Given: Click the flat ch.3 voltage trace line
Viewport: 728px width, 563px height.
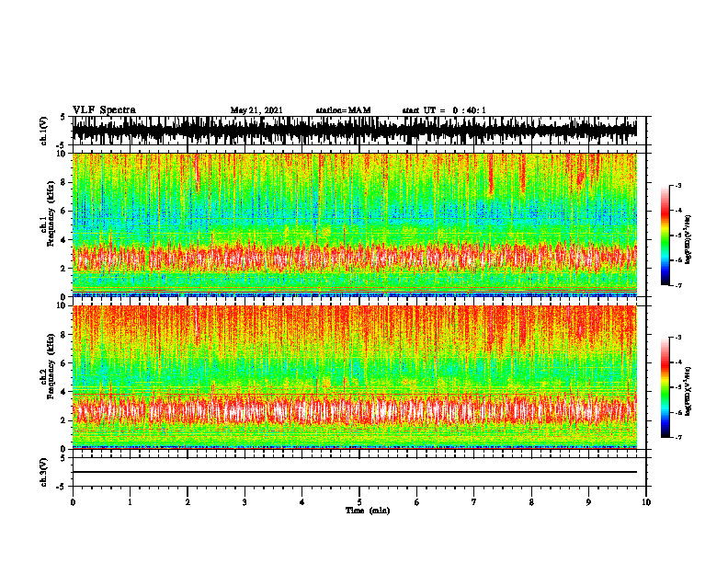Looking at the screenshot, I should coord(355,472).
